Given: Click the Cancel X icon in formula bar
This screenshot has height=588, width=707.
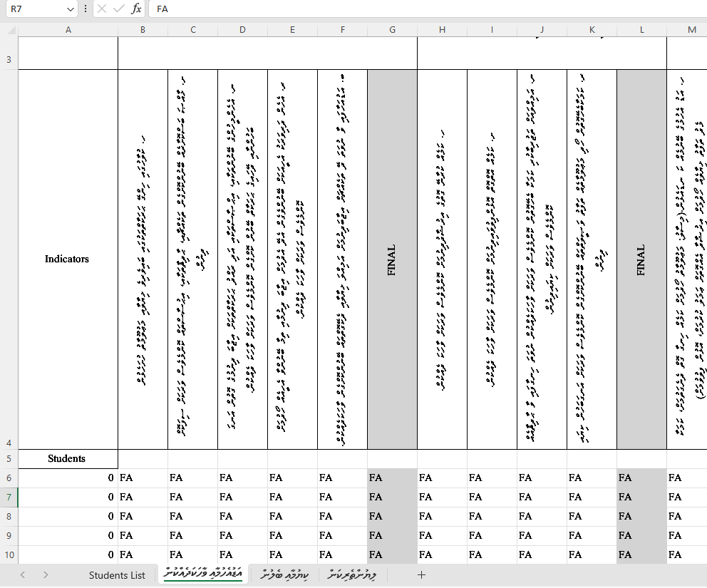Looking at the screenshot, I should click(x=102, y=9).
